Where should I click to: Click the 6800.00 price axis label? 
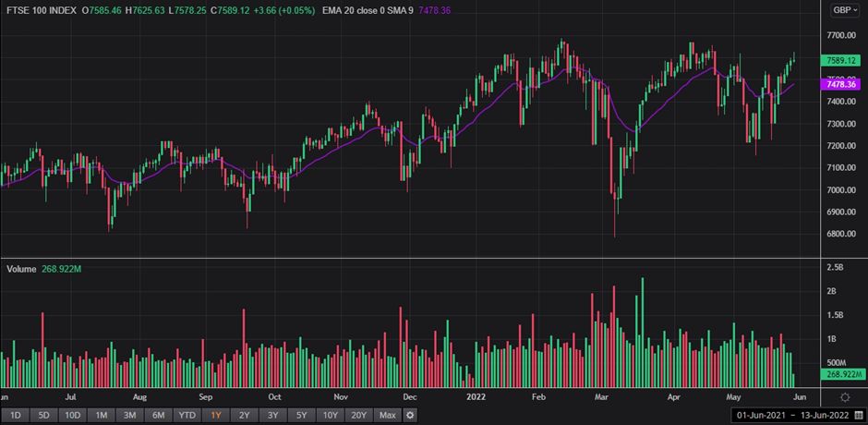coord(839,234)
